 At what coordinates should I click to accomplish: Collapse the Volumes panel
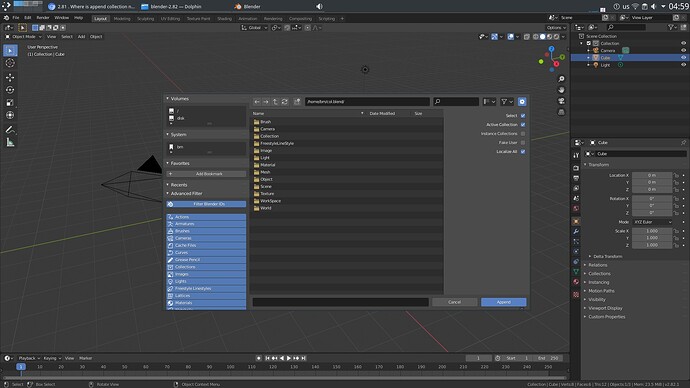(x=180, y=99)
